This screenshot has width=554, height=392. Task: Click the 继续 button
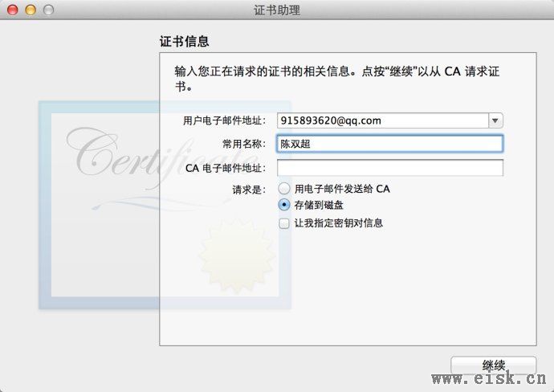click(493, 365)
